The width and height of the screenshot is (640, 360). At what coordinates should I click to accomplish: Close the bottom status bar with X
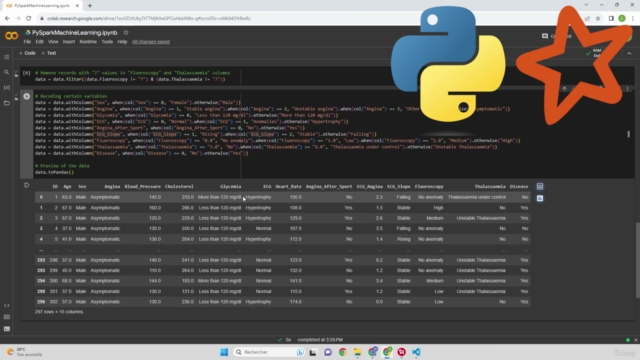click(x=636, y=340)
